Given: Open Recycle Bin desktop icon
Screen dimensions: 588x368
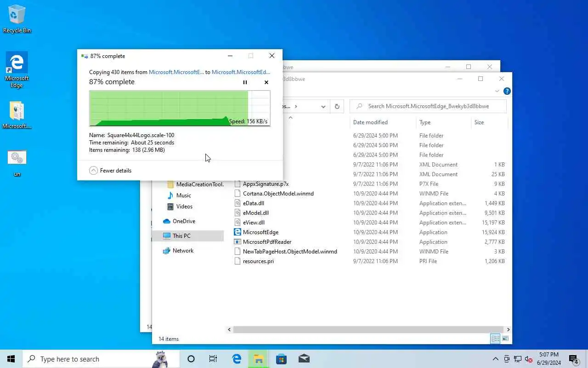Looking at the screenshot, I should coord(17,19).
